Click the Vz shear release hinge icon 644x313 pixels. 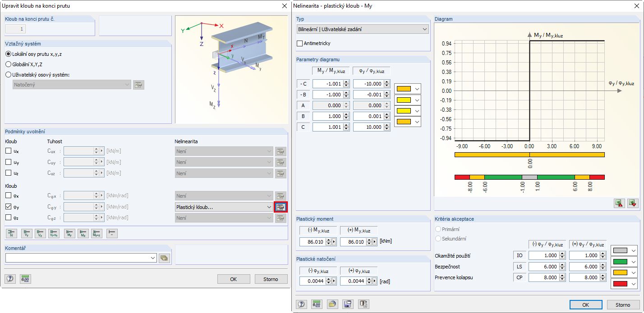pos(40,233)
